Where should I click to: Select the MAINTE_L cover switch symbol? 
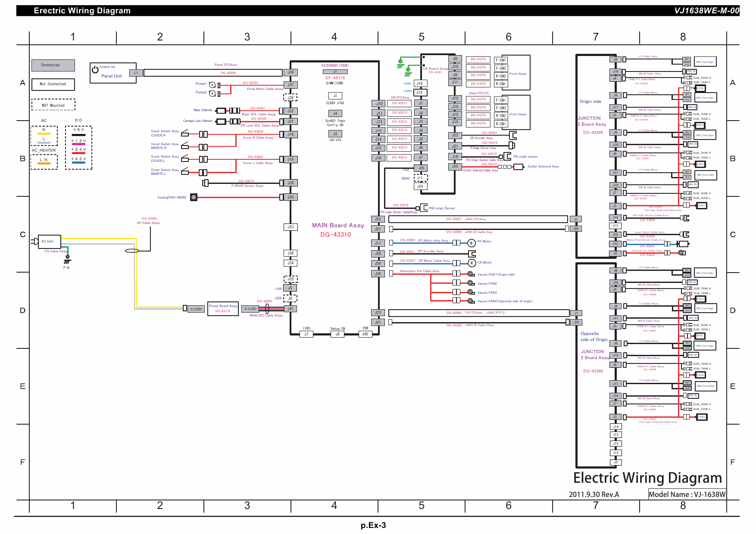click(185, 171)
